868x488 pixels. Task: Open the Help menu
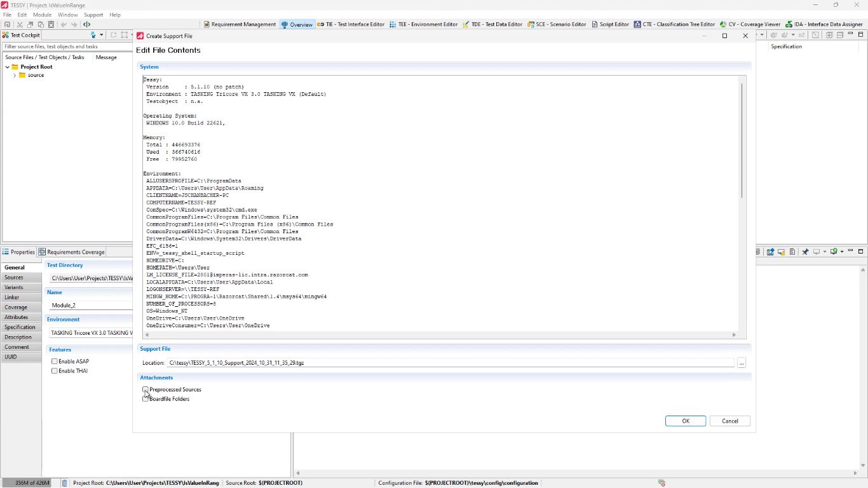coord(115,15)
